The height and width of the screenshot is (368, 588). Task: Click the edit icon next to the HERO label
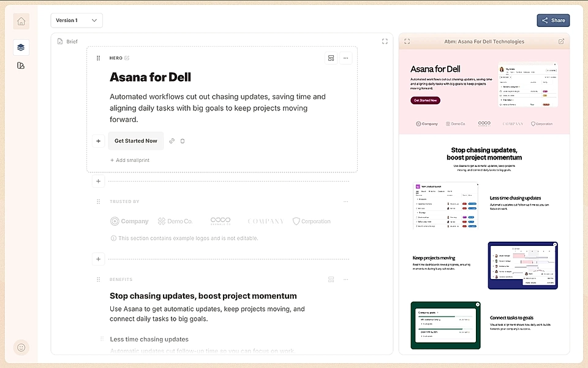pyautogui.click(x=127, y=58)
